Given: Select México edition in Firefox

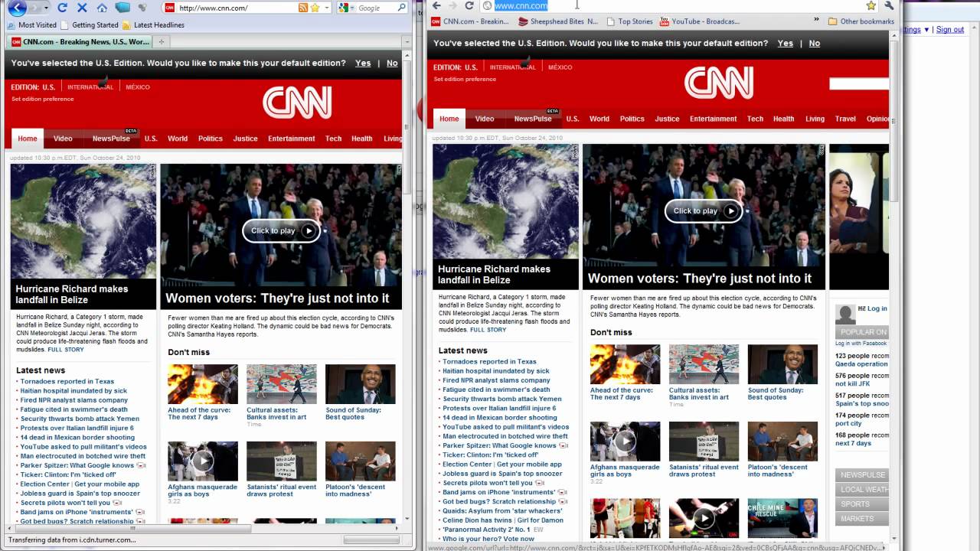Looking at the screenshot, I should click(138, 87).
